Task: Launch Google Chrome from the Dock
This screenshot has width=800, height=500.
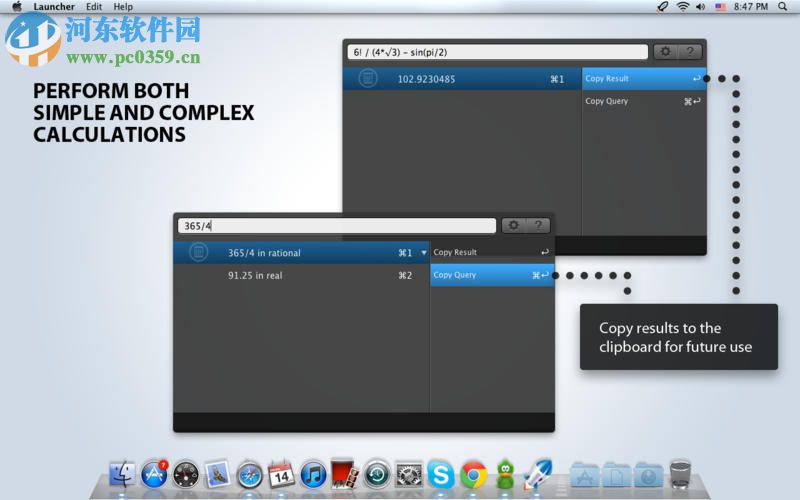Action: pos(473,475)
